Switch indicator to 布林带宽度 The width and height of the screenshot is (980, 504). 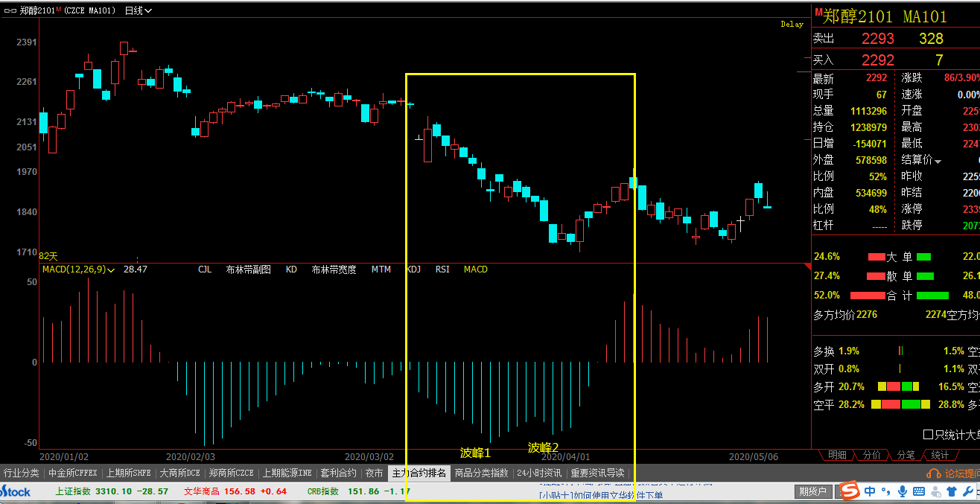point(334,269)
